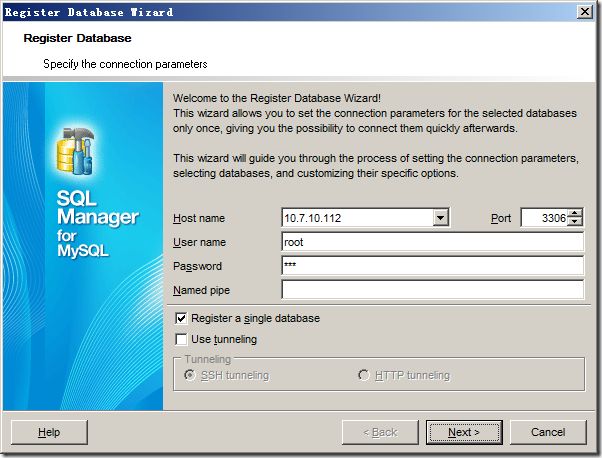Image resolution: width=602 pixels, height=458 pixels.
Task: Click the Welcome to the Register Database Wizard line
Action: (276, 98)
